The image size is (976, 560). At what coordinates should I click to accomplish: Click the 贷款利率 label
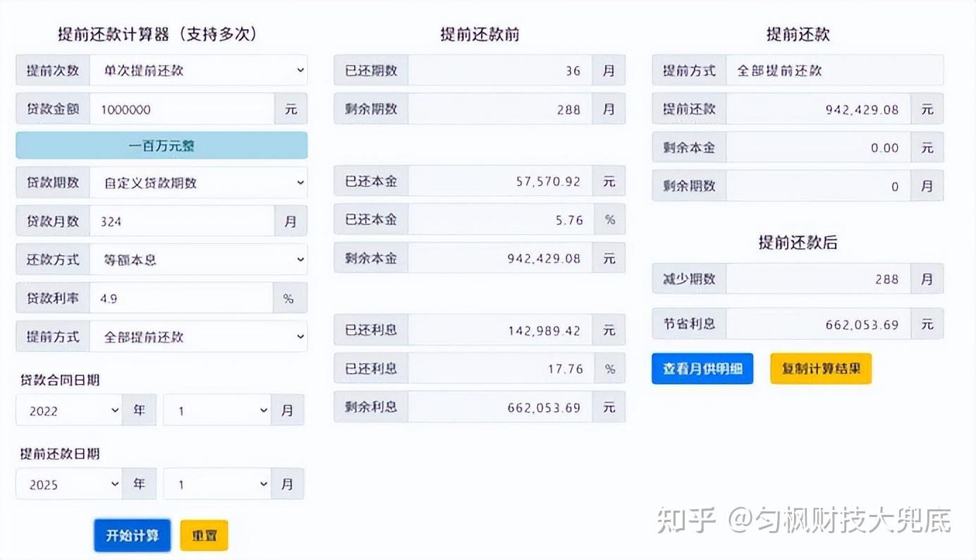pos(53,298)
